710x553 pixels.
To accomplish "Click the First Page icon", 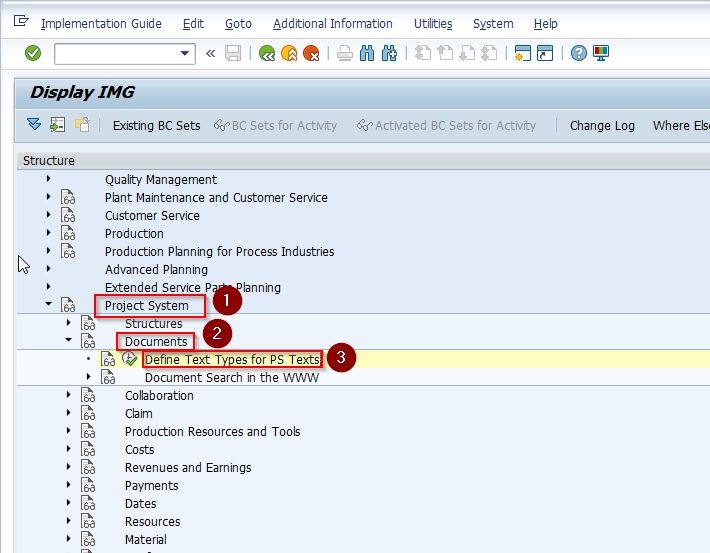I will (422, 53).
